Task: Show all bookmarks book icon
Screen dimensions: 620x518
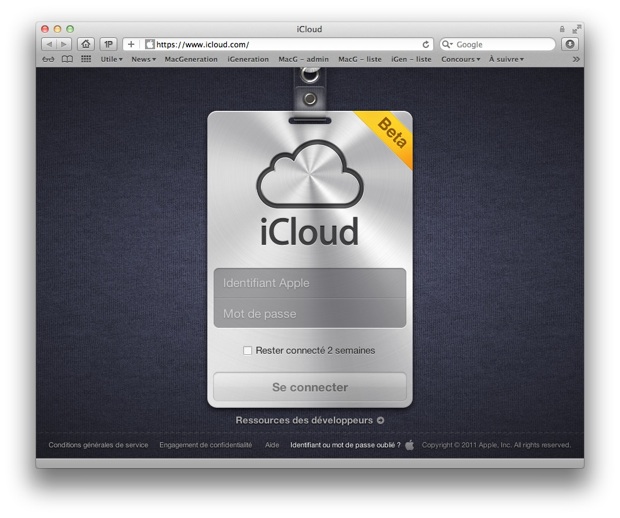Action: coord(67,59)
